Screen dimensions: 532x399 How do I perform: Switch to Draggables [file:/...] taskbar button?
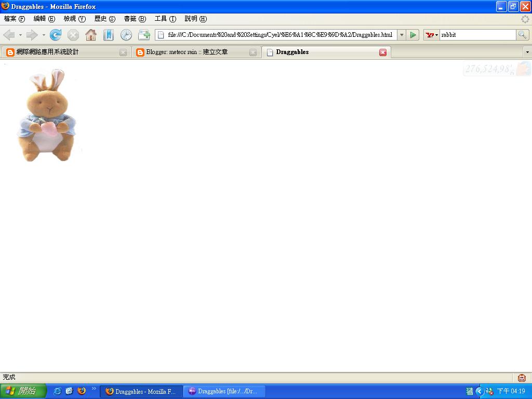[x=224, y=392]
